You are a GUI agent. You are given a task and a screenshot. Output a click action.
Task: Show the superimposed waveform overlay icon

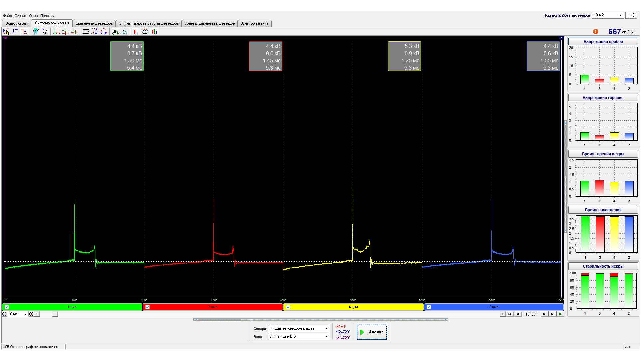pos(75,32)
